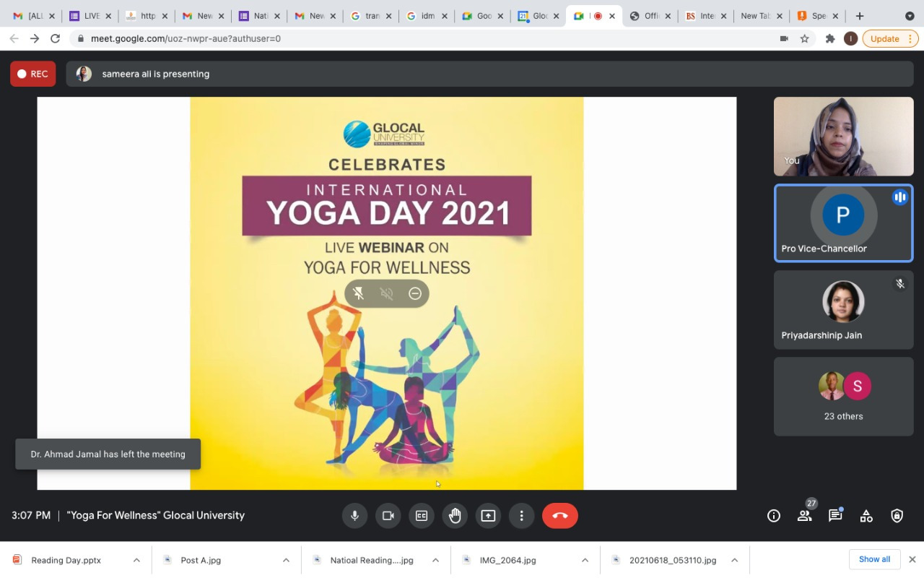
Task: Open a new browser tab with plus
Action: pos(859,16)
